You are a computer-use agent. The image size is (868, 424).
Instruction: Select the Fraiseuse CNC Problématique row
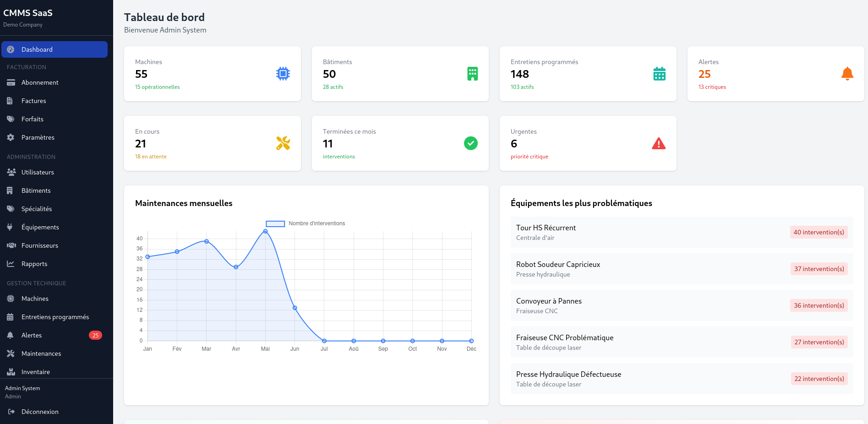tap(682, 342)
